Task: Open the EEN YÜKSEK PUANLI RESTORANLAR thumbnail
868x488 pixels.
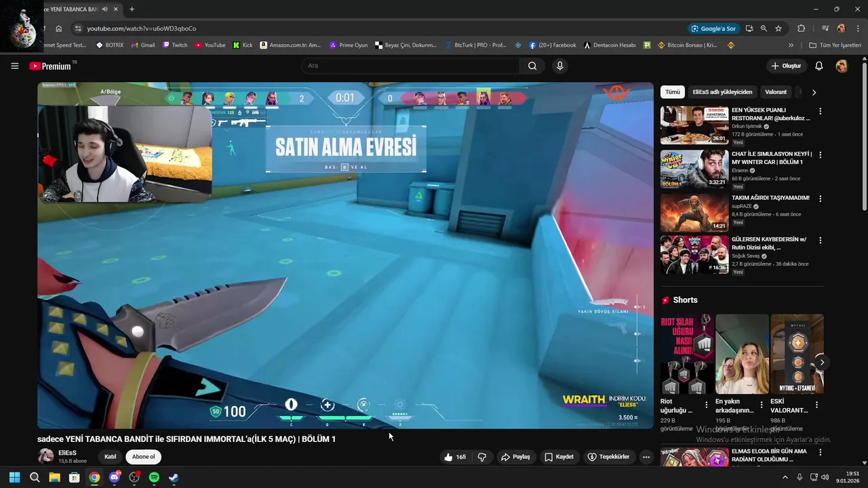Action: coord(694,125)
